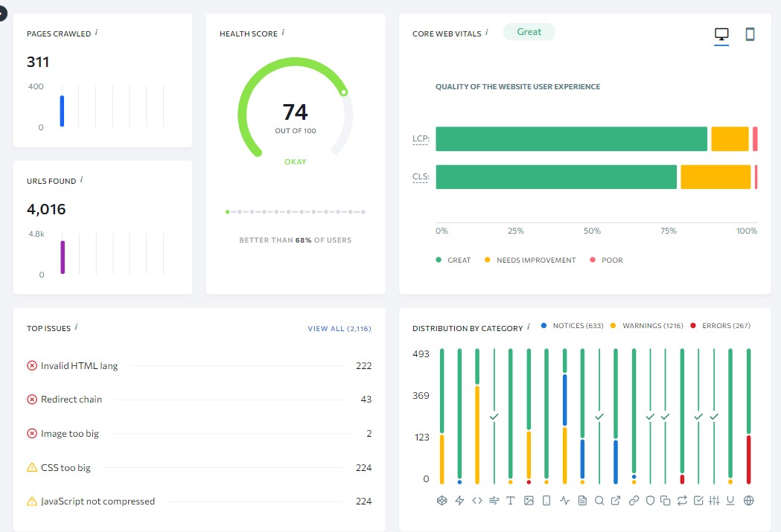Select the external link category icon

(x=616, y=501)
